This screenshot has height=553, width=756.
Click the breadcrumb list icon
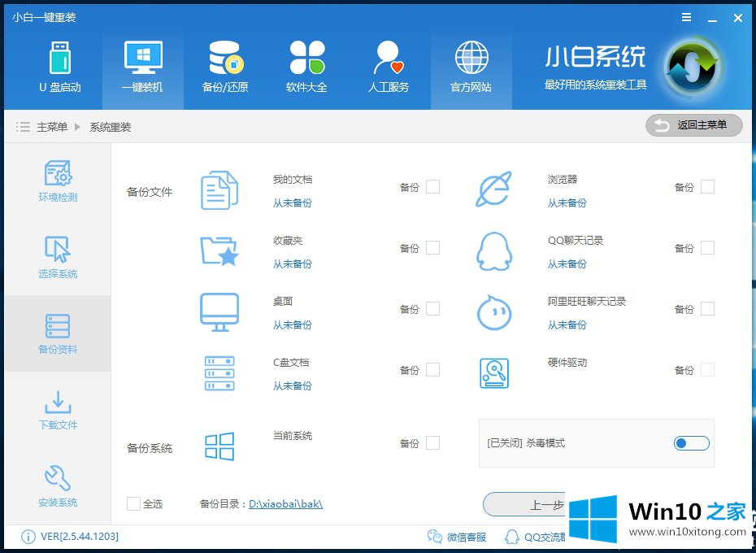23,127
